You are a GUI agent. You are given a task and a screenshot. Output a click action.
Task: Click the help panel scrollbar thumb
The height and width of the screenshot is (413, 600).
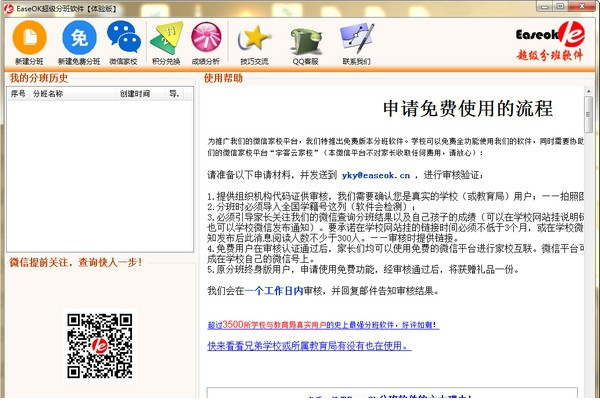point(588,115)
